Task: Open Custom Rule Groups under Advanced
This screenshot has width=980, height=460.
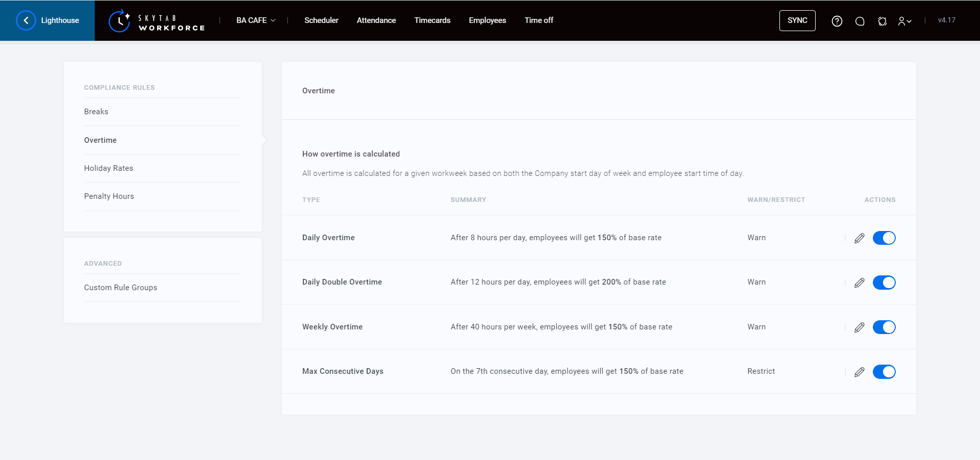Action: tap(120, 288)
